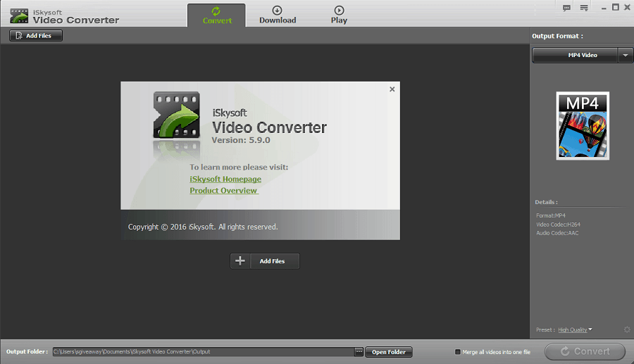The width and height of the screenshot is (634, 364).
Task: Click the center Add Files plus button
Action: pos(265,261)
